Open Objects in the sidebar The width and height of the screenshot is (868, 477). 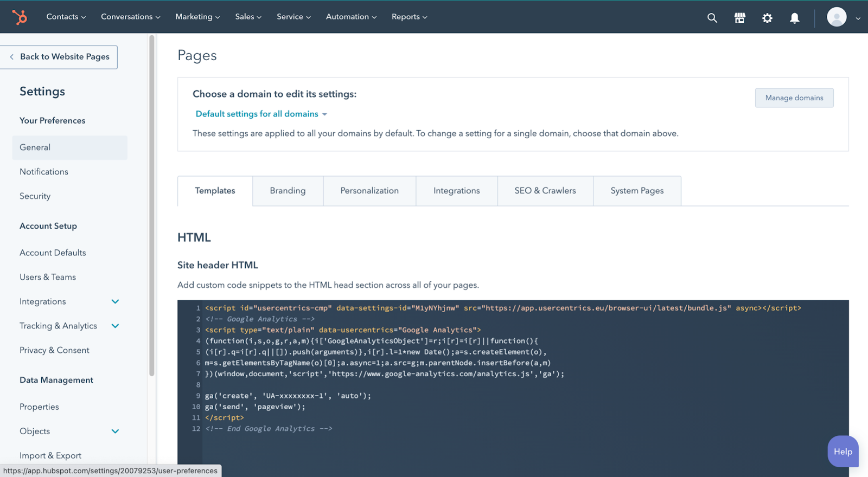pyautogui.click(x=35, y=431)
